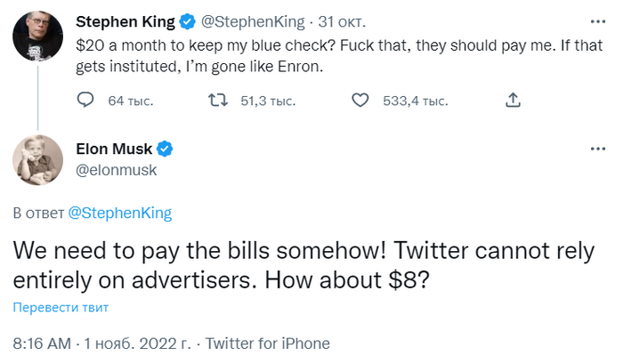Click the 51,3 тыс. retweet count
Screen dimensions: 623x364
[x=268, y=101]
